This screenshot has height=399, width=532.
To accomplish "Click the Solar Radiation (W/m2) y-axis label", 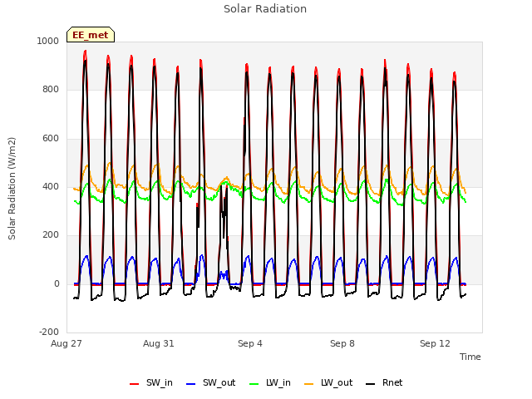I will pos(12,189).
